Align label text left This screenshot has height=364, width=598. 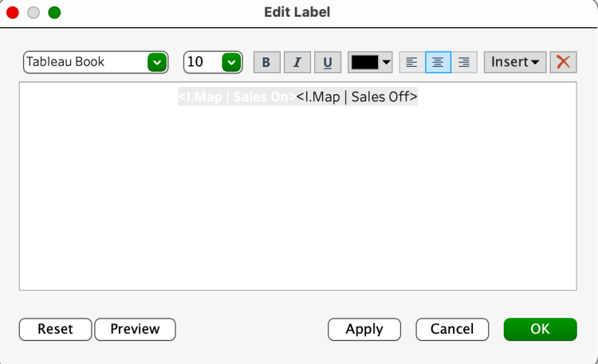coord(412,62)
